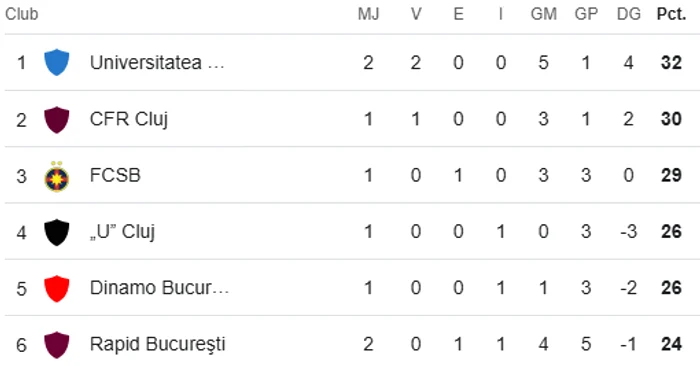The image size is (700, 366).
Task: Click the Rapid București maroon shield icon
Action: point(57,345)
